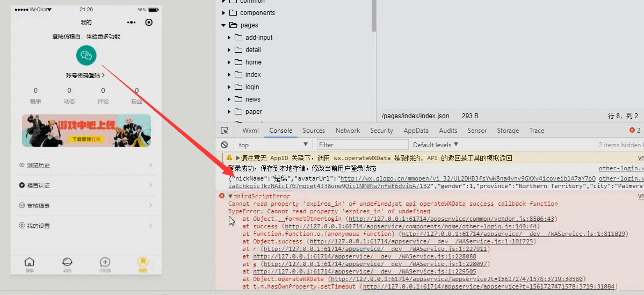
Task: Open the Default levels dropdown
Action: [x=436, y=145]
